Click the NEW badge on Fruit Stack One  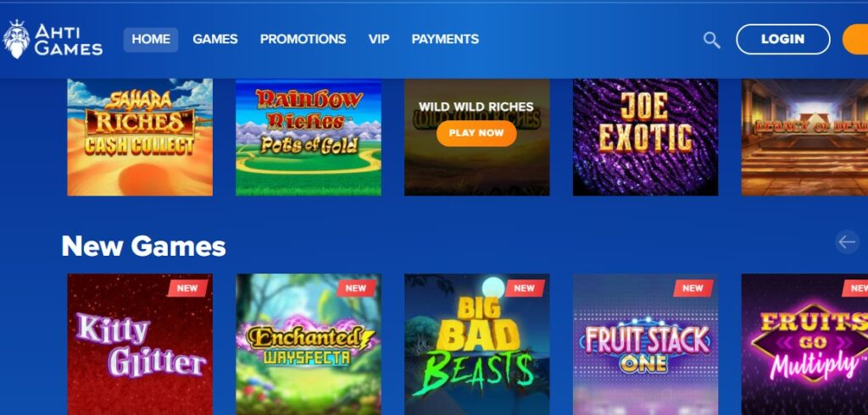(x=693, y=288)
